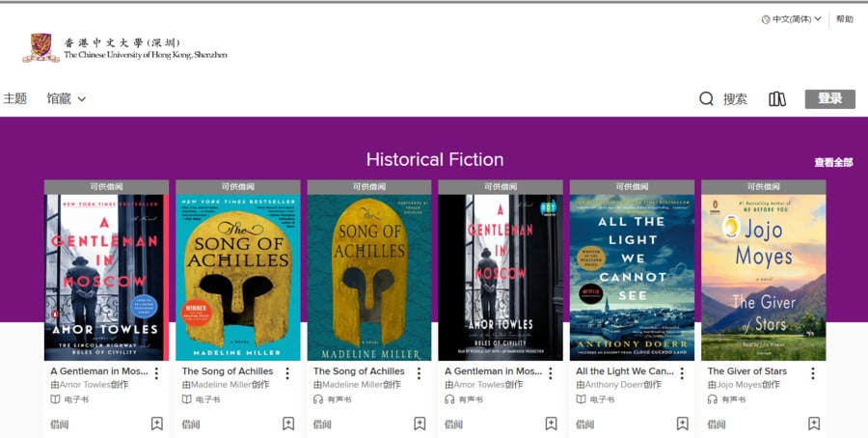Click All the Light We Can... title link

pyautogui.click(x=624, y=371)
